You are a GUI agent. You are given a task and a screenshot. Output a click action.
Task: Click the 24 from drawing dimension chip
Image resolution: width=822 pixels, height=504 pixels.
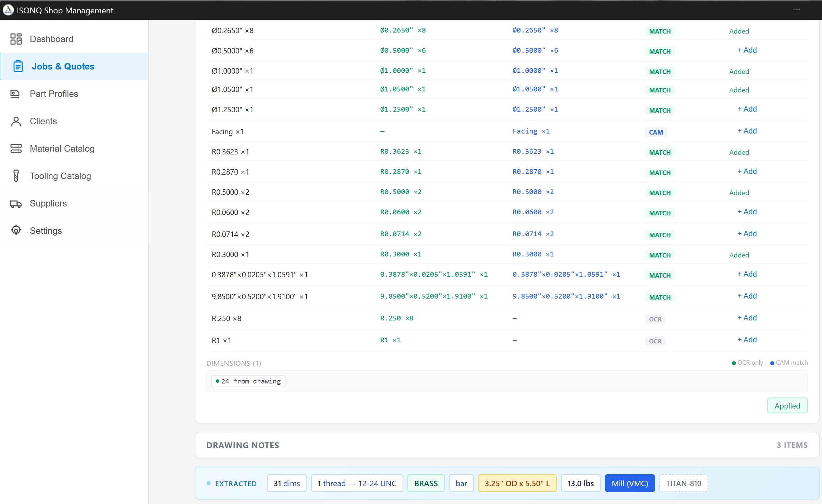(248, 381)
